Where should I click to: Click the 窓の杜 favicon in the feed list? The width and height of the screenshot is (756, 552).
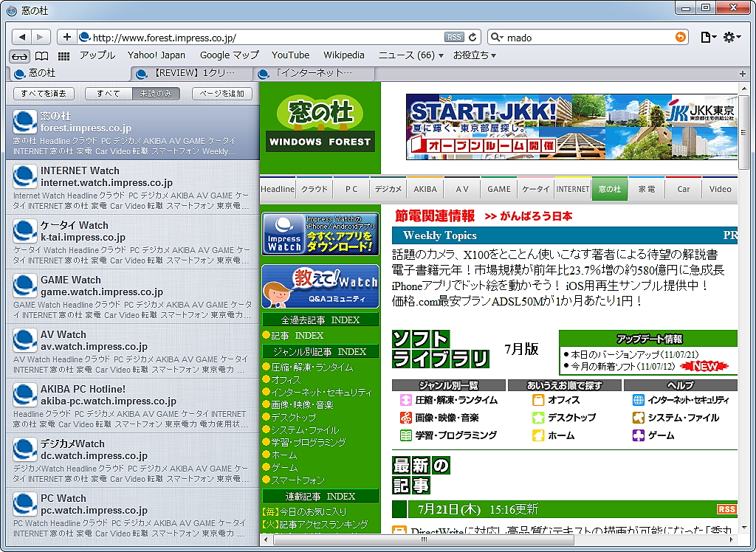click(24, 123)
